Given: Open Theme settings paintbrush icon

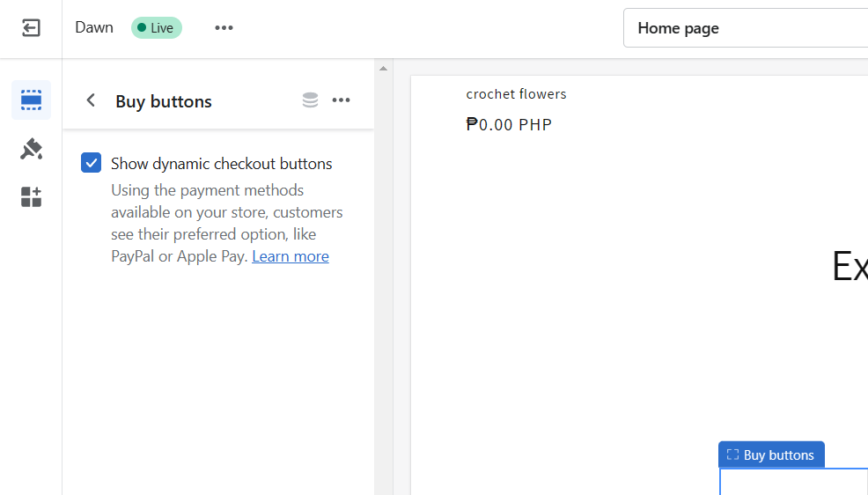Looking at the screenshot, I should pyautogui.click(x=31, y=148).
